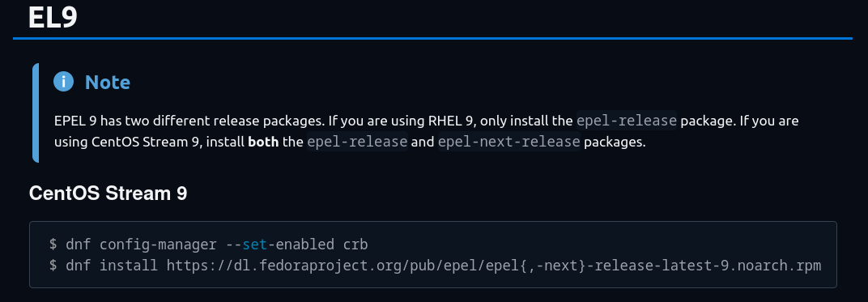Click the EL9 section heading
This screenshot has width=868, height=302.
click(53, 16)
